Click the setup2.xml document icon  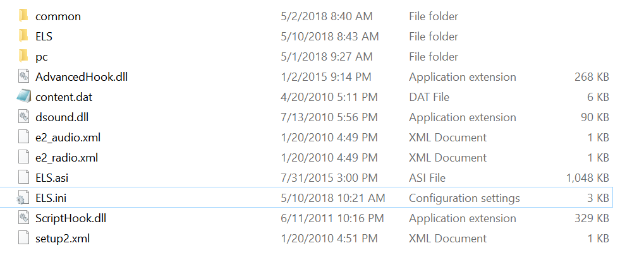pos(23,239)
